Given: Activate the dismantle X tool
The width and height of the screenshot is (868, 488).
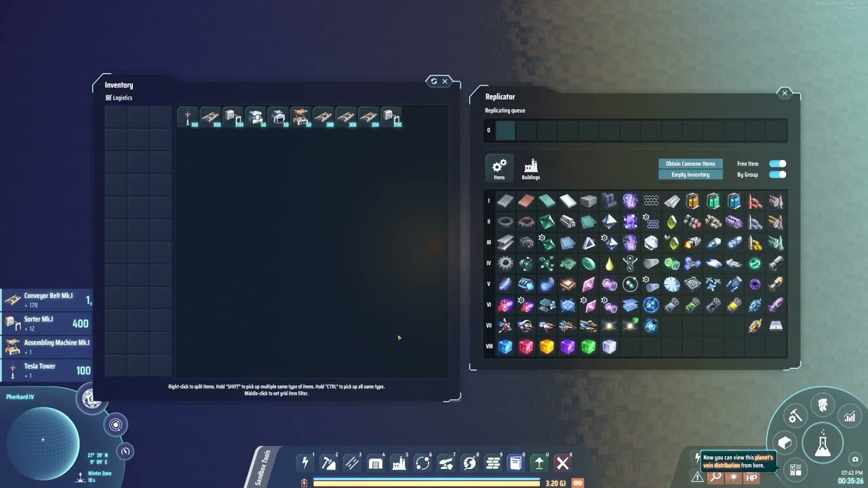Looking at the screenshot, I should tap(562, 463).
